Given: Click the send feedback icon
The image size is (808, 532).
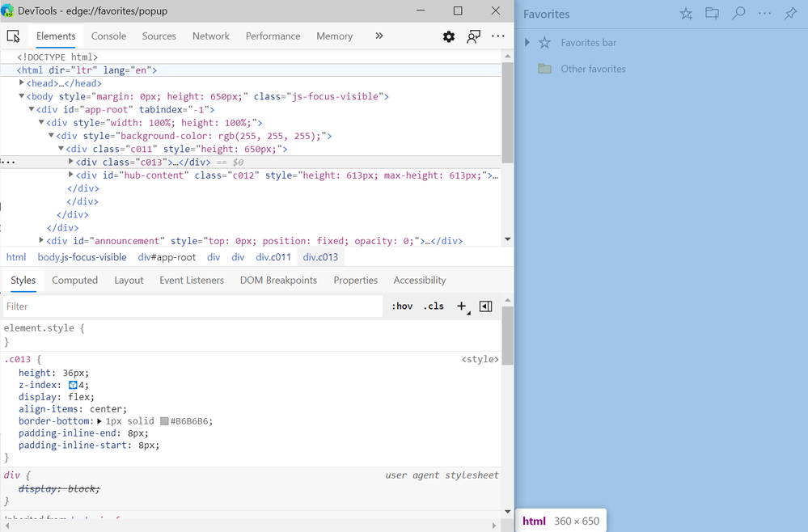Looking at the screenshot, I should 473,36.
